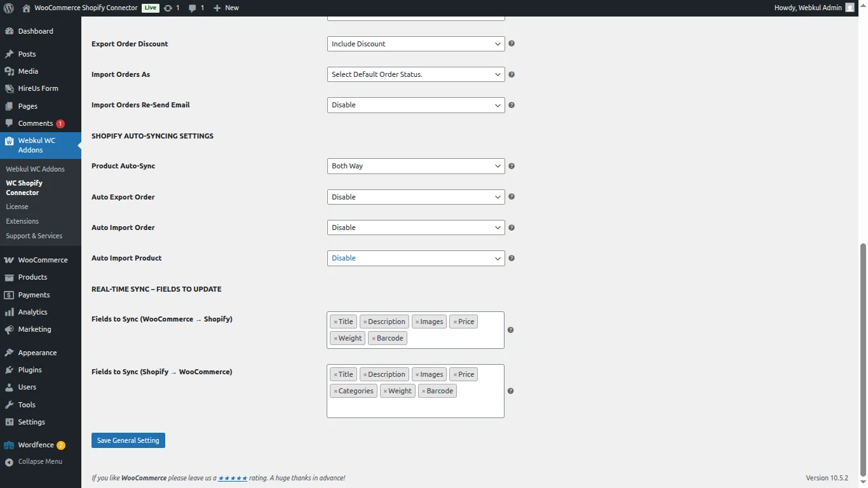868x488 pixels.
Task: Open the Analytics section icon
Action: tap(10, 311)
